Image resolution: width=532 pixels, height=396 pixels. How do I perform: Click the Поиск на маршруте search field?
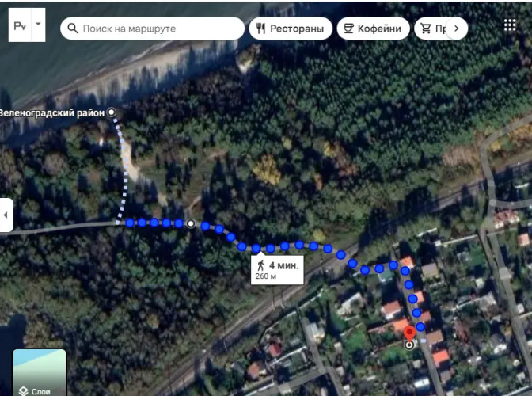pyautogui.click(x=152, y=29)
